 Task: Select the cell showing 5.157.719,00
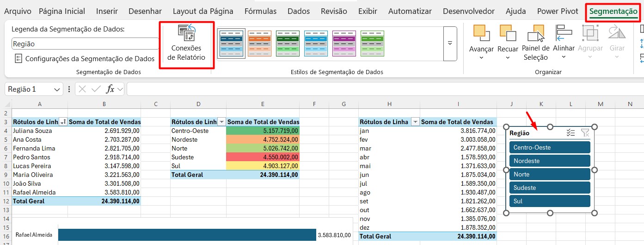(263, 131)
